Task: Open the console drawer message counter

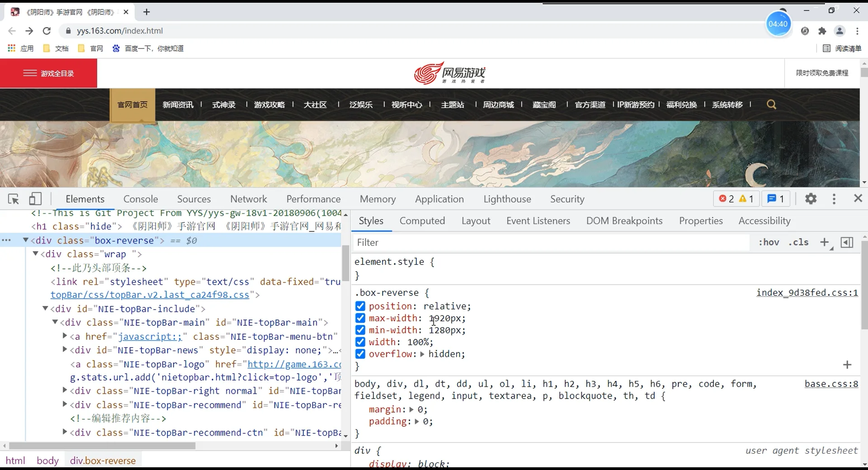Action: (775, 199)
